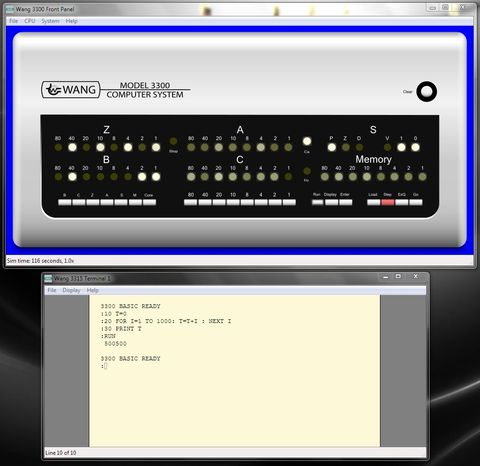Click the Memory 80 lamp
480x466 pixels.
tap(325, 177)
